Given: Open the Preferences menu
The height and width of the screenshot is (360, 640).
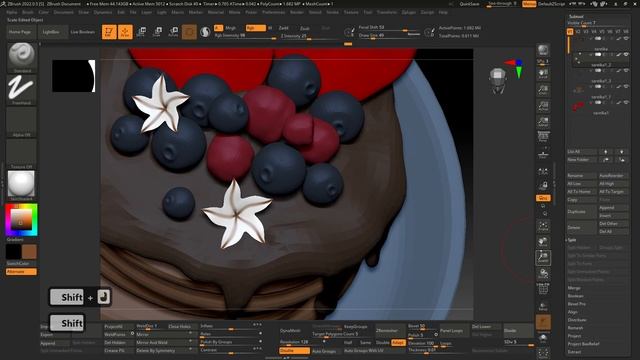Looking at the screenshot, I should click(x=273, y=12).
